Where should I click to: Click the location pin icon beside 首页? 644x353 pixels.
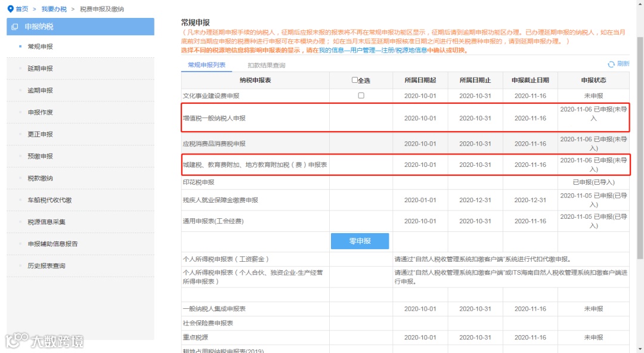[x=10, y=8]
